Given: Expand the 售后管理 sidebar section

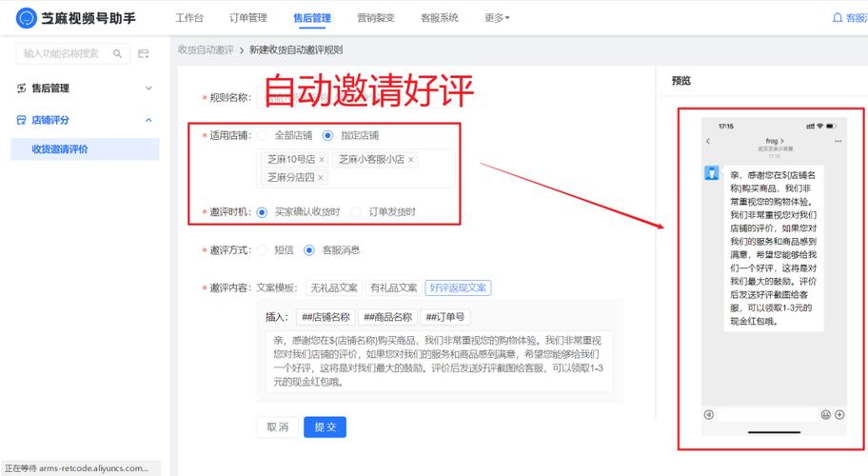Looking at the screenshot, I should pos(148,88).
